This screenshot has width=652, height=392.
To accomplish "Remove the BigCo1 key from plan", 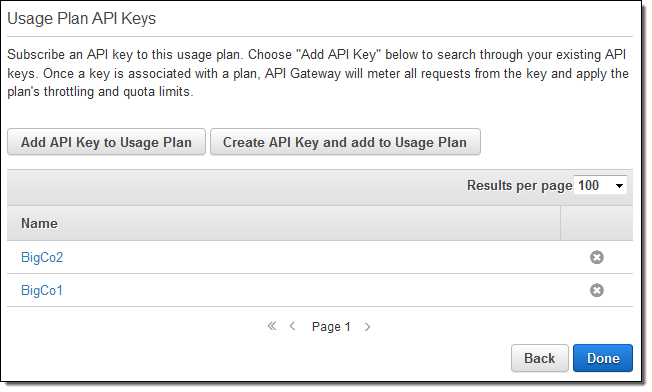I will click(x=596, y=290).
